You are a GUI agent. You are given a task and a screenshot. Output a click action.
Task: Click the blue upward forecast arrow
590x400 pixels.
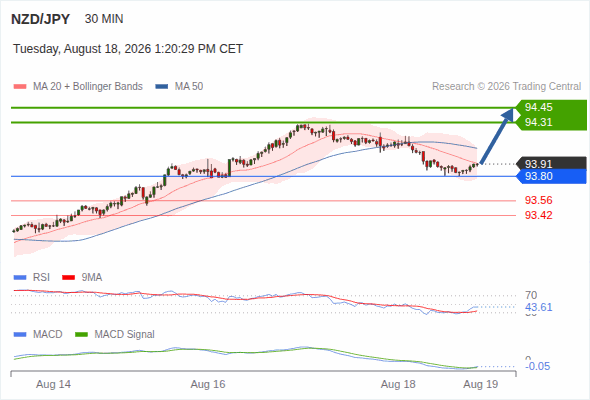point(497,136)
